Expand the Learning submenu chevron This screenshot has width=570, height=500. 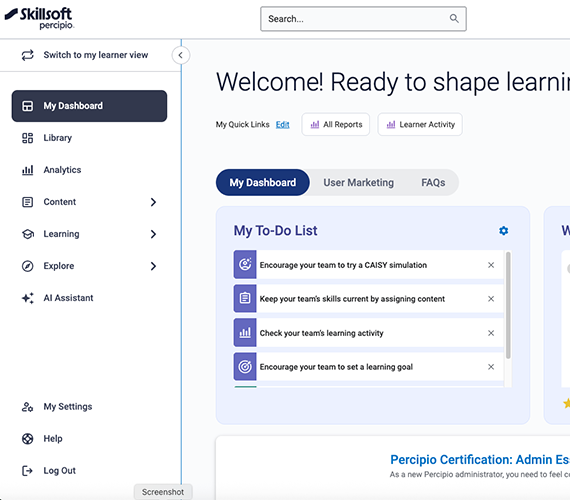[153, 234]
